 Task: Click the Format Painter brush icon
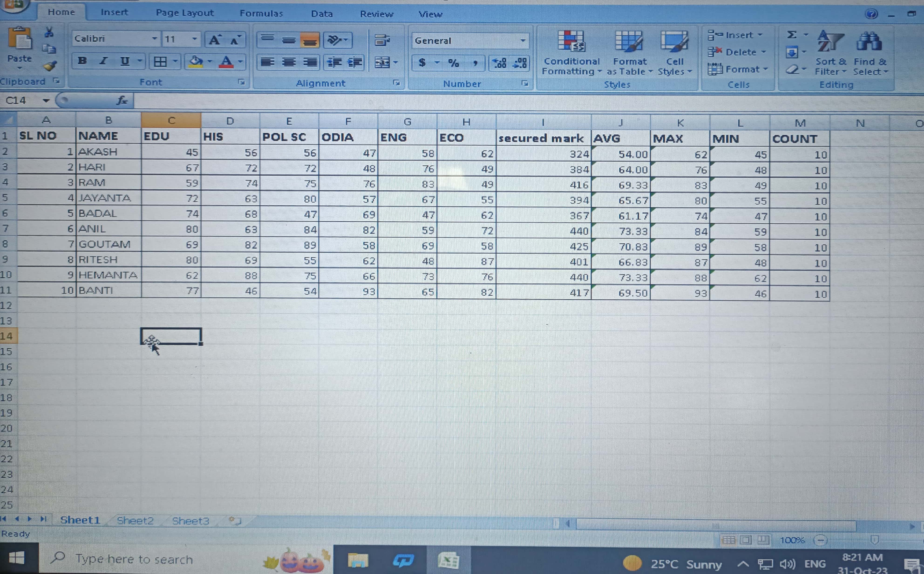(50, 66)
